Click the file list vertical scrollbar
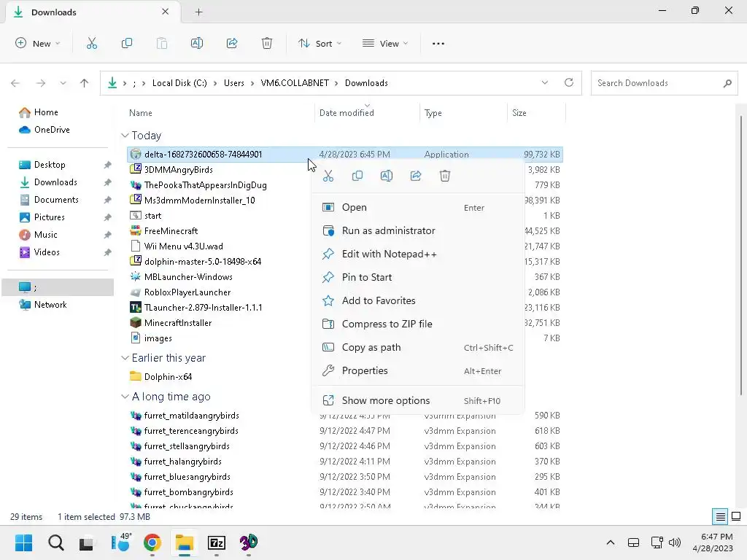The height and width of the screenshot is (560, 747). (741, 254)
